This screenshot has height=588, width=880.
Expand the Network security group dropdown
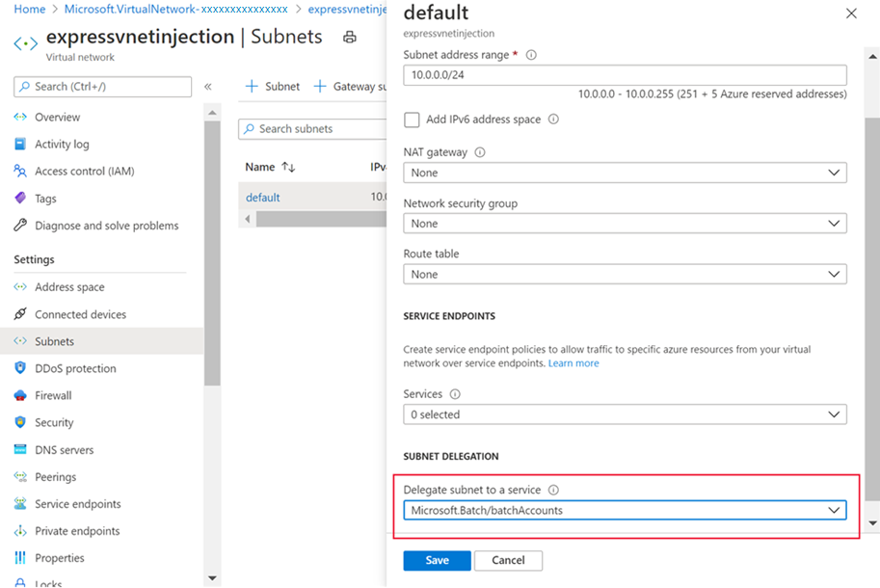[x=625, y=224]
